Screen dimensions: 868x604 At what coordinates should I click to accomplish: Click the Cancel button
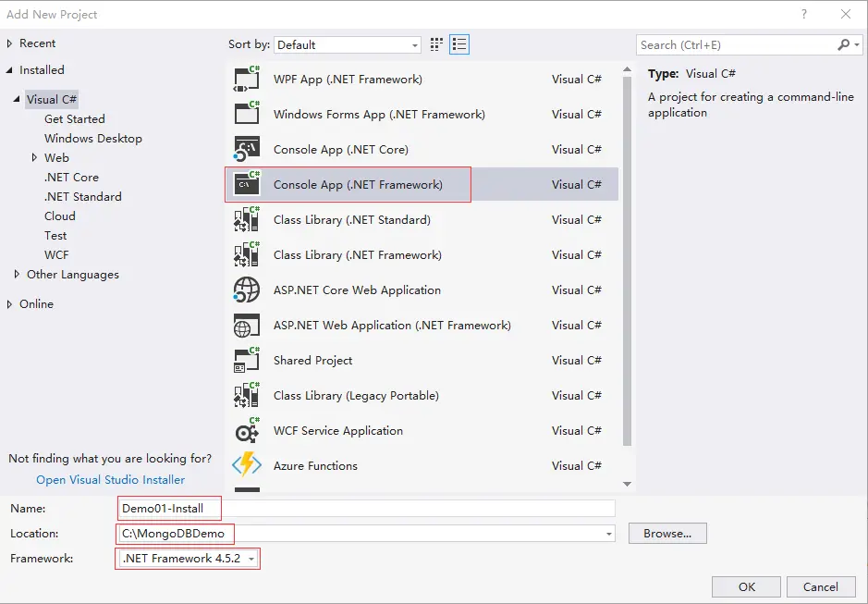click(820, 586)
